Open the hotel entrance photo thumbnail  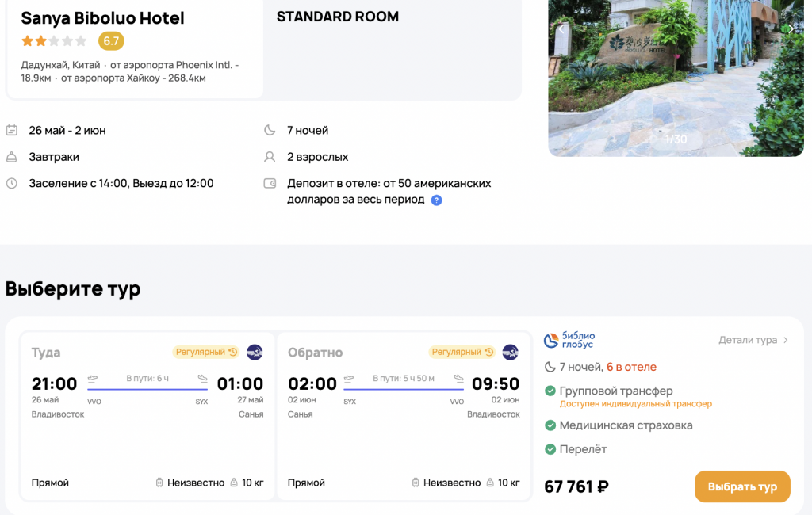pyautogui.click(x=676, y=78)
